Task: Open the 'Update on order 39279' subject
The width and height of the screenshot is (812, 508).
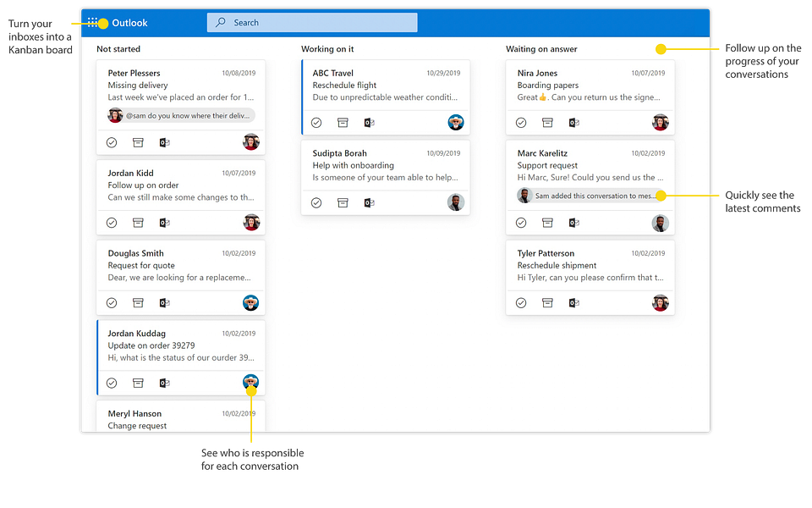Action: click(x=151, y=345)
